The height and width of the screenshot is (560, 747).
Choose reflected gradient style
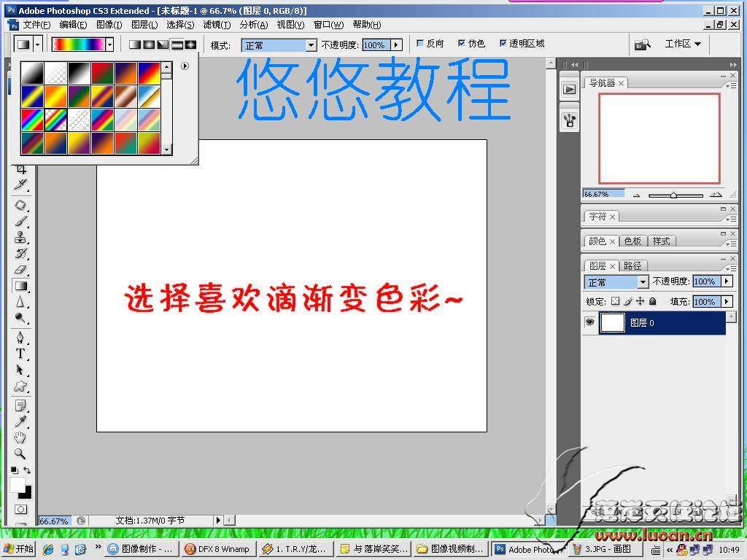point(177,44)
